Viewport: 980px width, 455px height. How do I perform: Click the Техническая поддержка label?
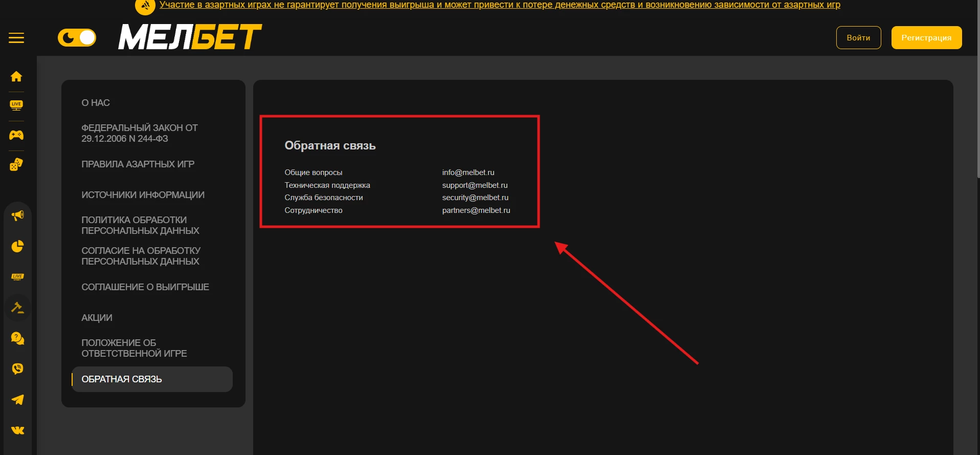point(327,185)
